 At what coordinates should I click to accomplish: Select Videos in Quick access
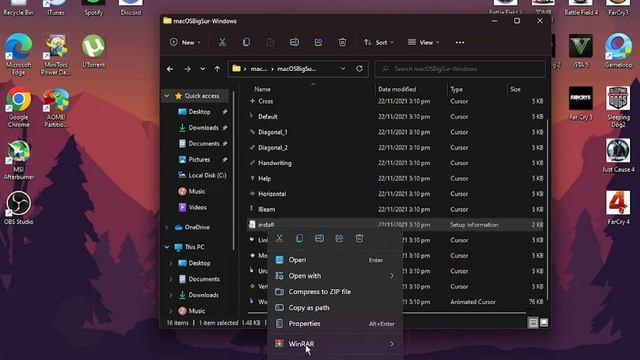coord(192,207)
